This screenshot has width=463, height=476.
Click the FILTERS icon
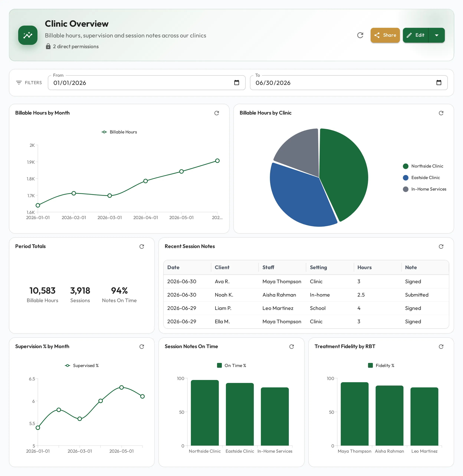tap(19, 83)
